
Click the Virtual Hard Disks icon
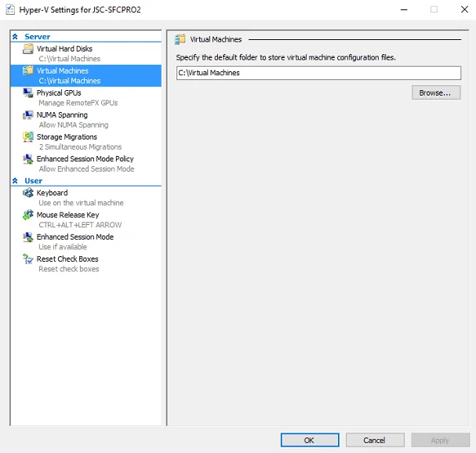[x=28, y=49]
